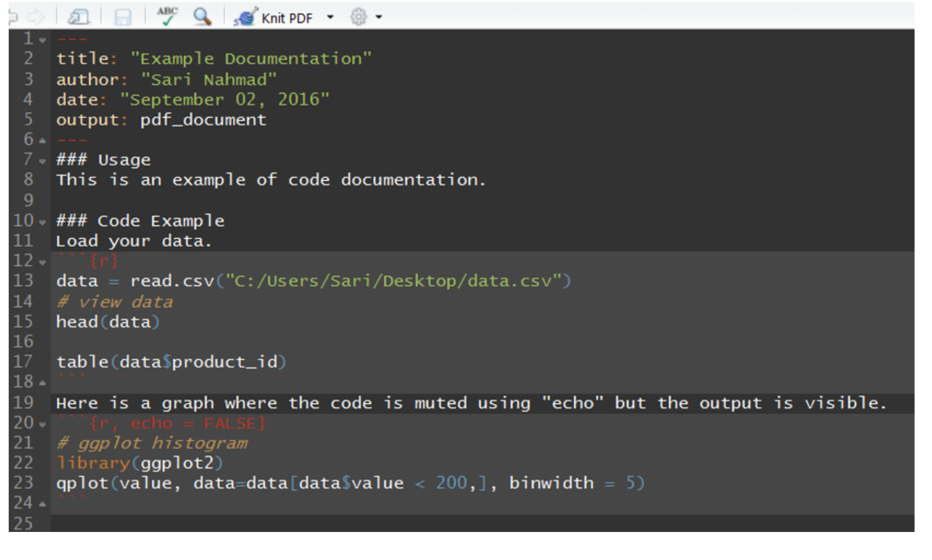Click line number 16 in the gutter
Viewport: 932px width, 560px height.
tap(23, 342)
